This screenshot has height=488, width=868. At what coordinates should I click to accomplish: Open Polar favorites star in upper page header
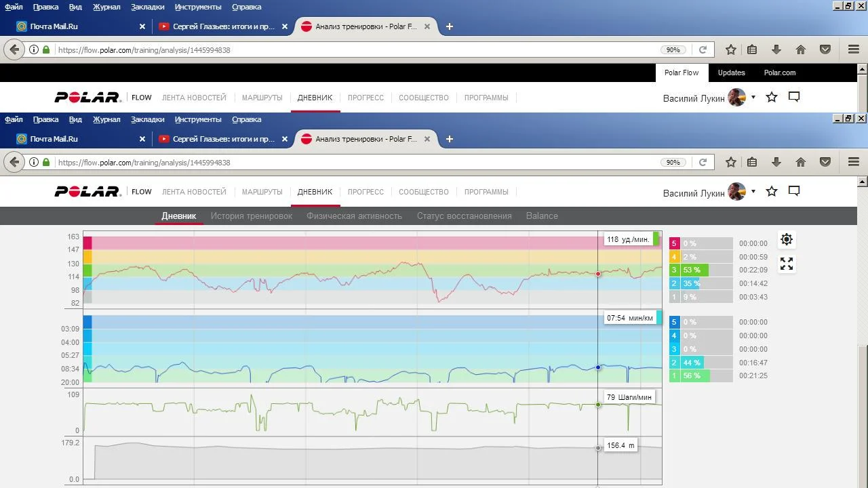(x=772, y=98)
